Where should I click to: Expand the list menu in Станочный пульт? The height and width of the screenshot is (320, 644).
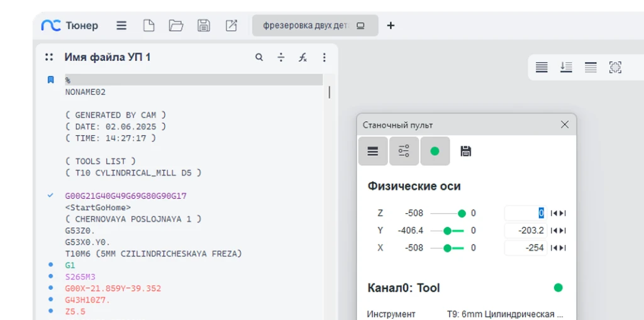point(373,151)
